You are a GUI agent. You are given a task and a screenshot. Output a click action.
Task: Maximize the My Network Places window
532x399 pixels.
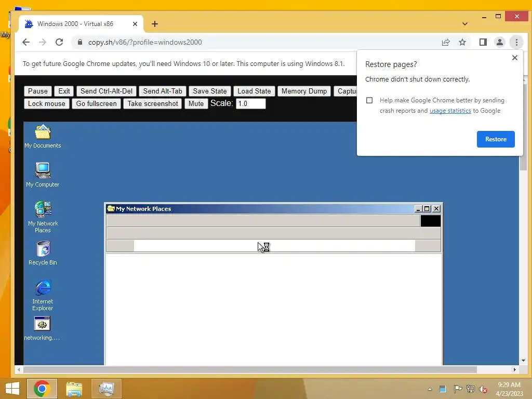[x=427, y=209]
